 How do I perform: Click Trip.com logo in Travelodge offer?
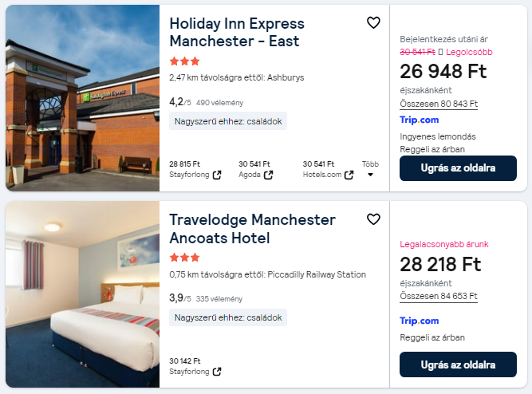click(419, 321)
